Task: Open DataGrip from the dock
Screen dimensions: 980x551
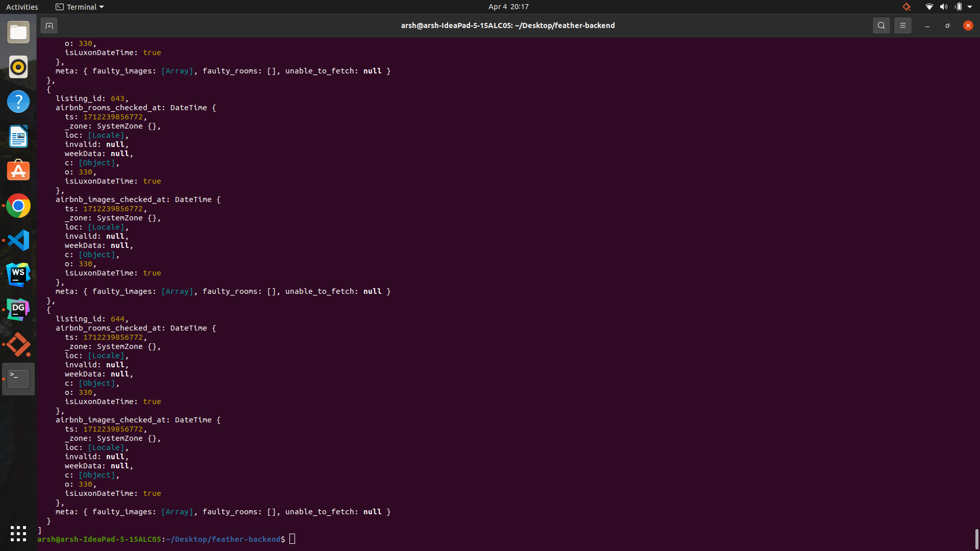Action: (18, 310)
